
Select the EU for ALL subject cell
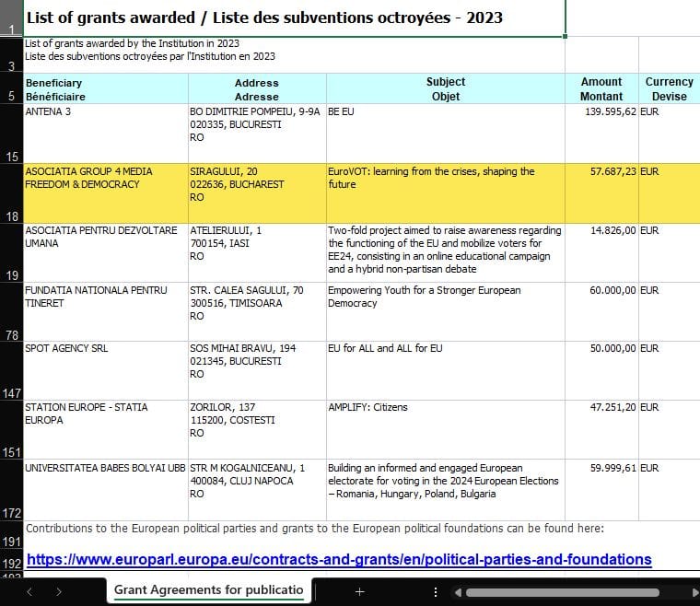[446, 371]
